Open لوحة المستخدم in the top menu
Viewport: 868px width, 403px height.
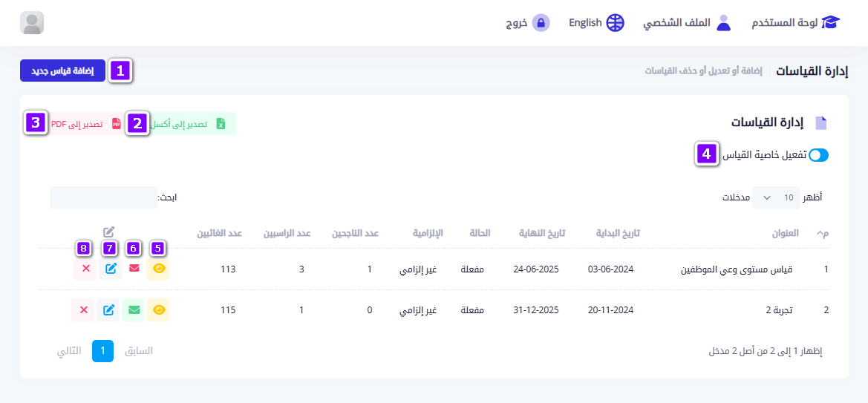pyautogui.click(x=794, y=23)
